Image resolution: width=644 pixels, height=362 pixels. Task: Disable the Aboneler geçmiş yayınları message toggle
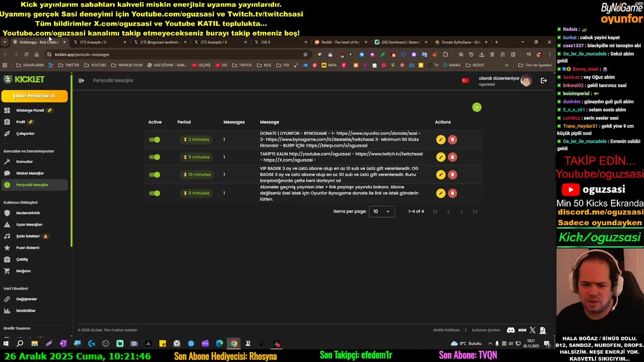pos(154,193)
